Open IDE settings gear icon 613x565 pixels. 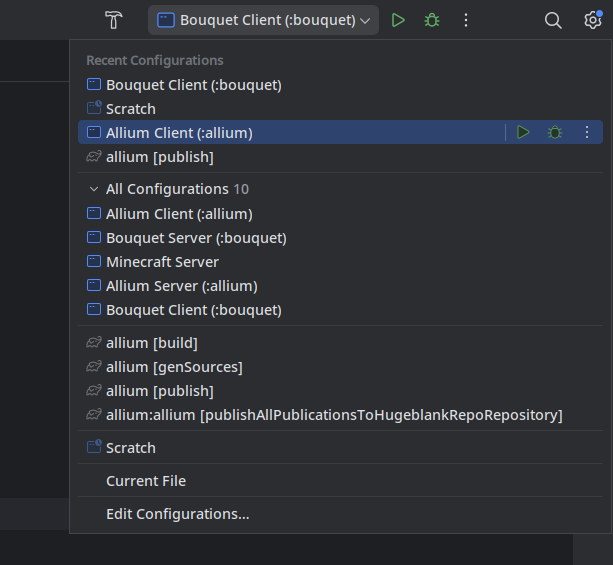pos(593,20)
